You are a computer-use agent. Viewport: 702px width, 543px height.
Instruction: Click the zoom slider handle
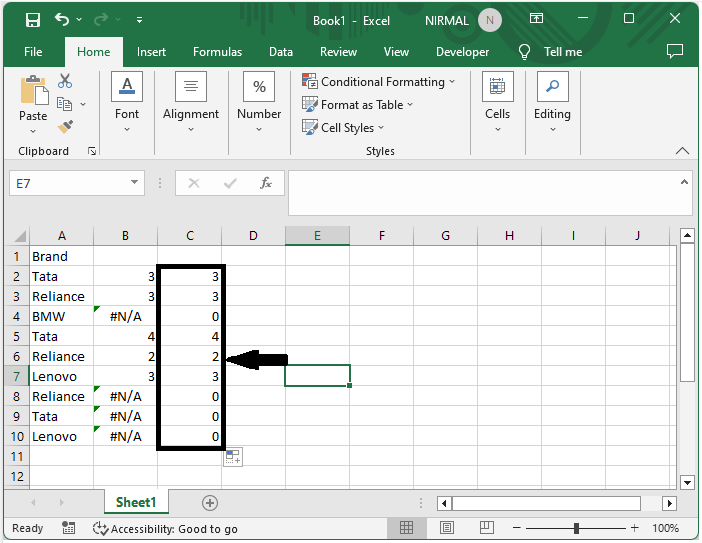point(576,528)
